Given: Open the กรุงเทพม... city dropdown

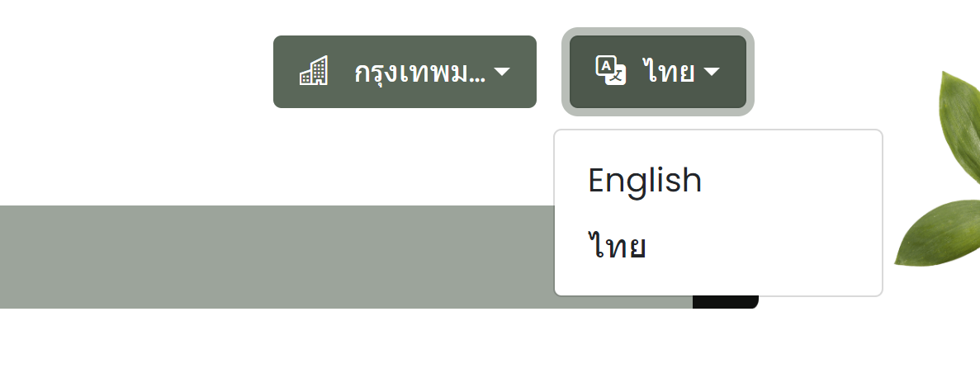Looking at the screenshot, I should click(x=405, y=72).
